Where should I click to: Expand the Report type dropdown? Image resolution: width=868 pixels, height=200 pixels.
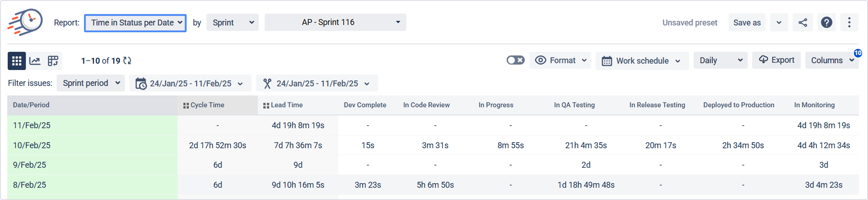135,23
